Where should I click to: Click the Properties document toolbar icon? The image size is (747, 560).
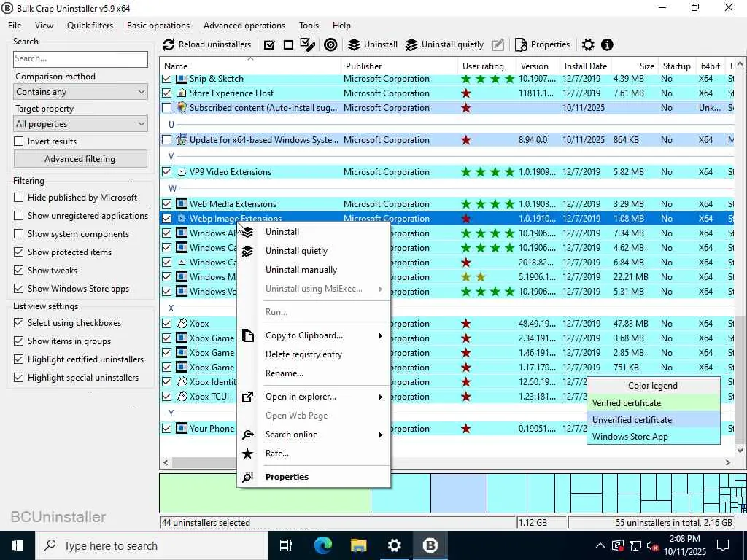pyautogui.click(x=521, y=44)
